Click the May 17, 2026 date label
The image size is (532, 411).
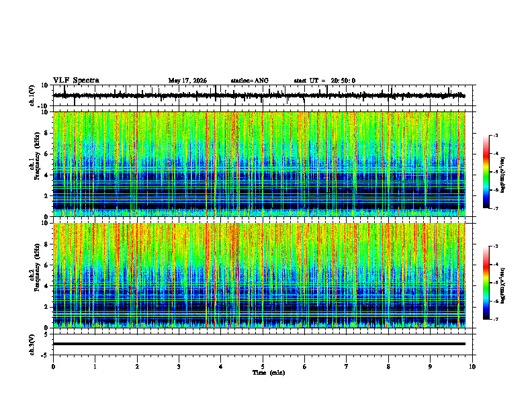click(x=187, y=81)
